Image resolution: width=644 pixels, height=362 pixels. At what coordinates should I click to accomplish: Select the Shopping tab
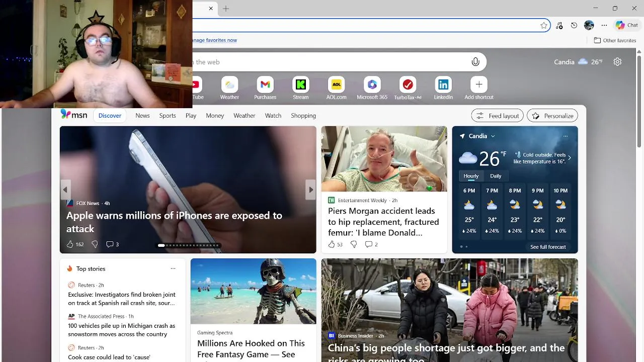(x=303, y=116)
